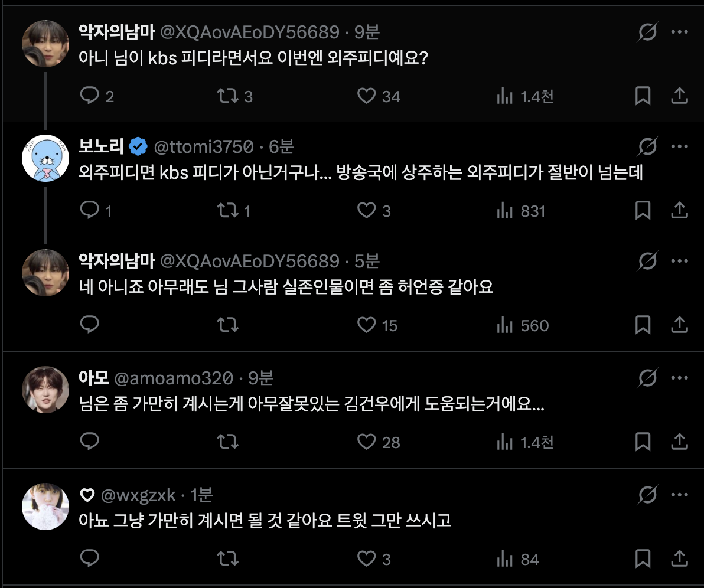Image resolution: width=704 pixels, height=588 pixels.
Task: Open Grok icon on 아모's tweet
Action: (x=647, y=378)
